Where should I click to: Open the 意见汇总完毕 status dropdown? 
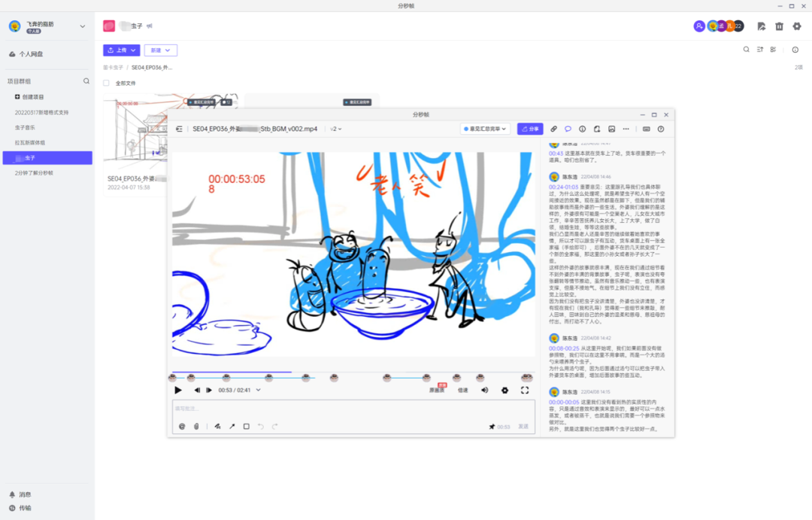pos(485,129)
